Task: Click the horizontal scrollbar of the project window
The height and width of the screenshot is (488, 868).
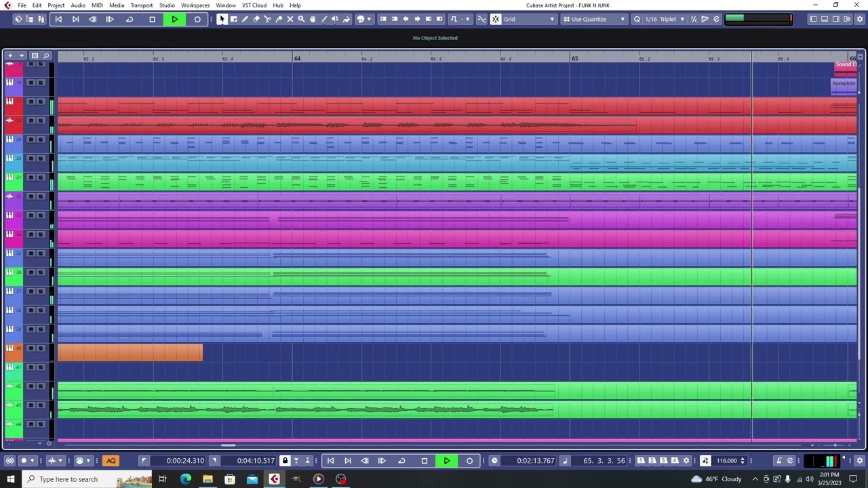Action: tap(228, 445)
